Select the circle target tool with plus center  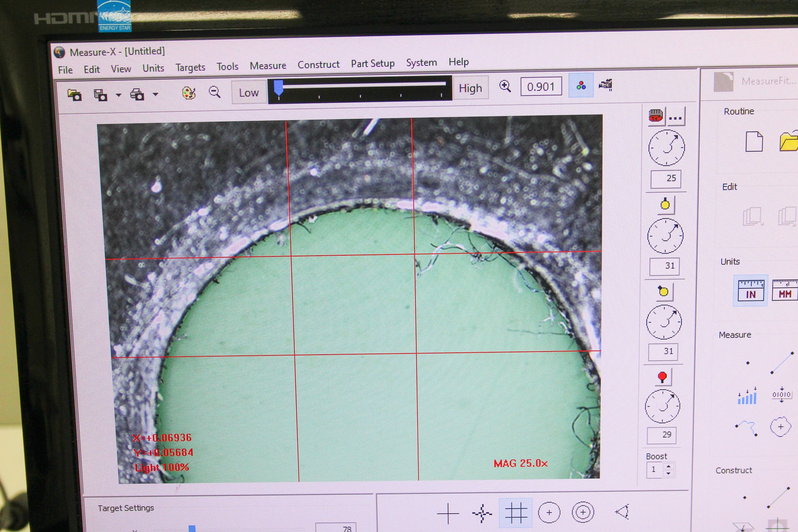point(549,513)
